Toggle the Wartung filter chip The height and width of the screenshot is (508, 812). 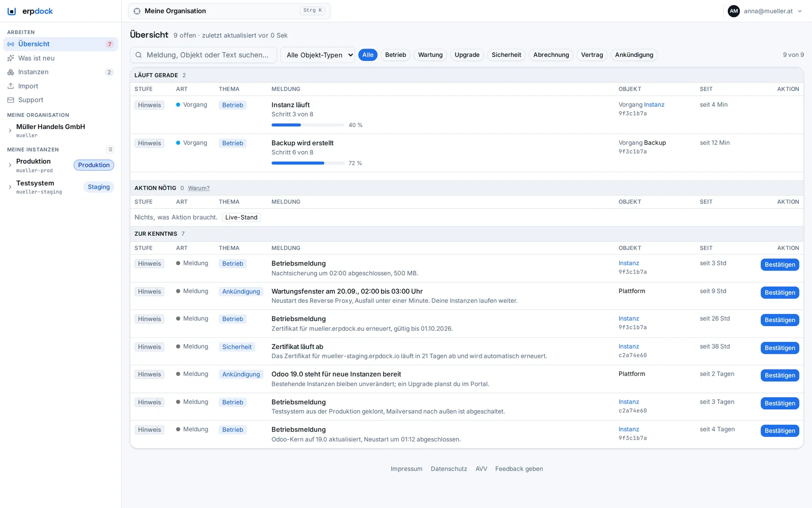pyautogui.click(x=430, y=55)
